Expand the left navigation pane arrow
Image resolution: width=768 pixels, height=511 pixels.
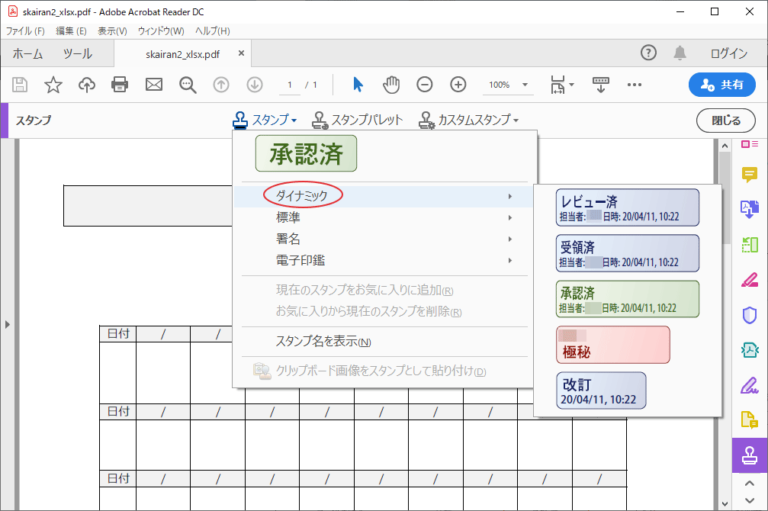7,324
